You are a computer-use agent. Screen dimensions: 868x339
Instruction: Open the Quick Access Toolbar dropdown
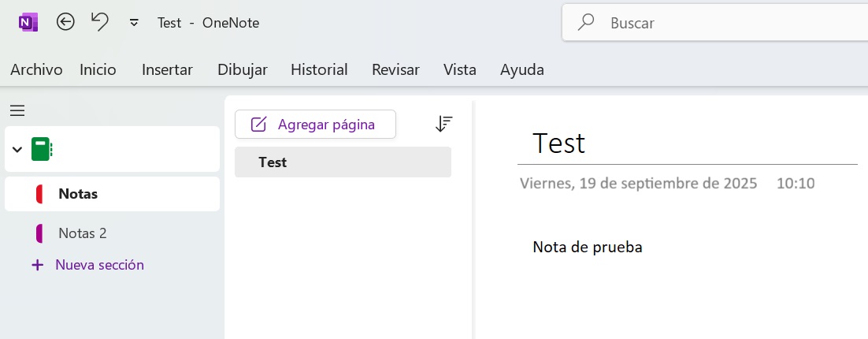coord(134,23)
